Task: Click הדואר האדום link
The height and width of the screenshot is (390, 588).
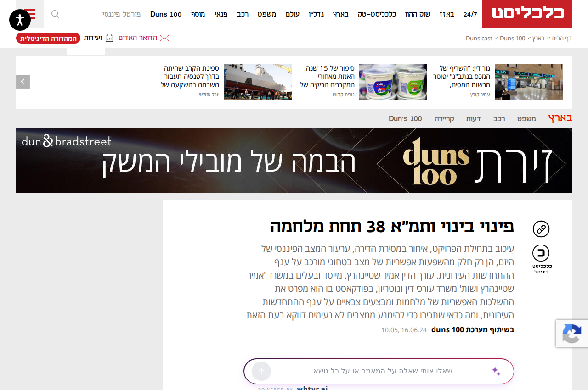Action: 138,38
